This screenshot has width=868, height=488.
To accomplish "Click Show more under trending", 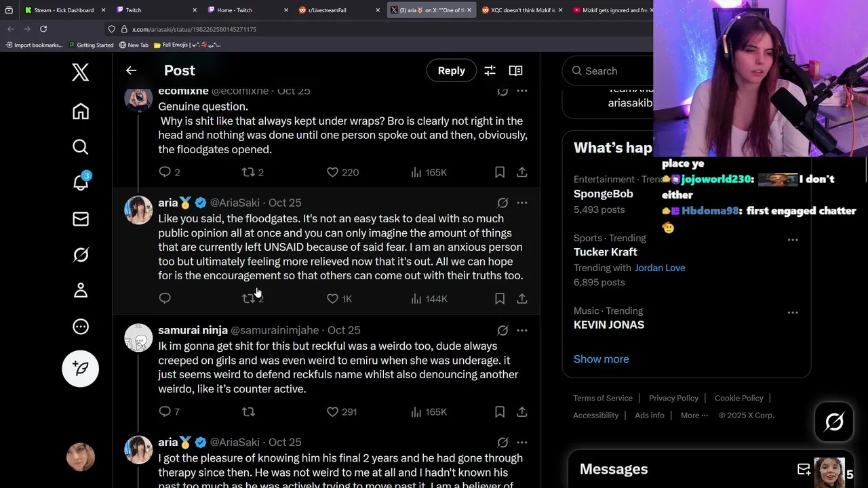I will (601, 359).
